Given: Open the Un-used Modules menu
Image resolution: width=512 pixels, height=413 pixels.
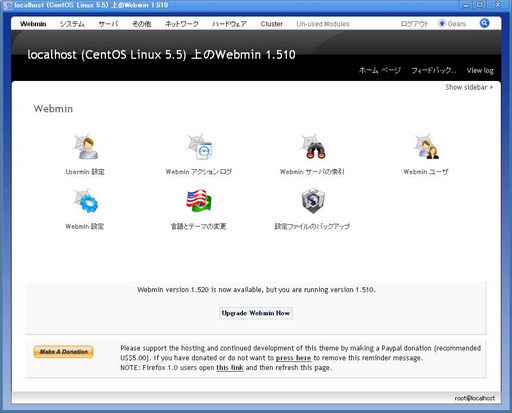Looking at the screenshot, I should (323, 24).
